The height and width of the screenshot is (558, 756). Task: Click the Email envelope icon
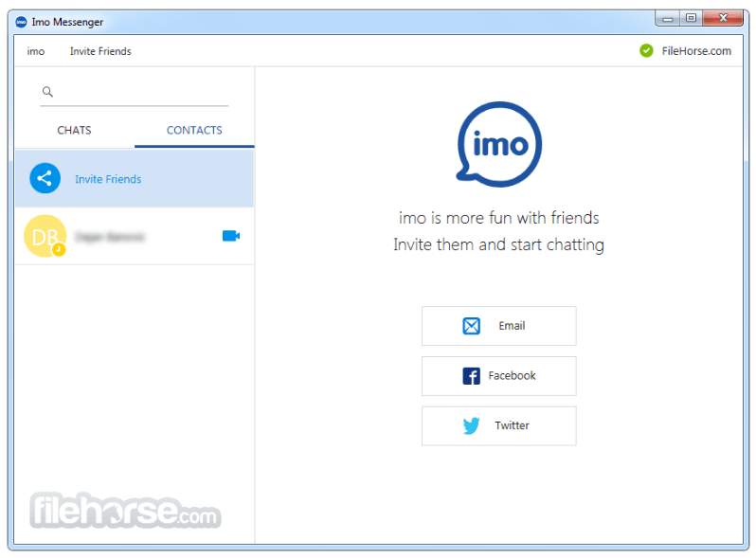click(471, 326)
